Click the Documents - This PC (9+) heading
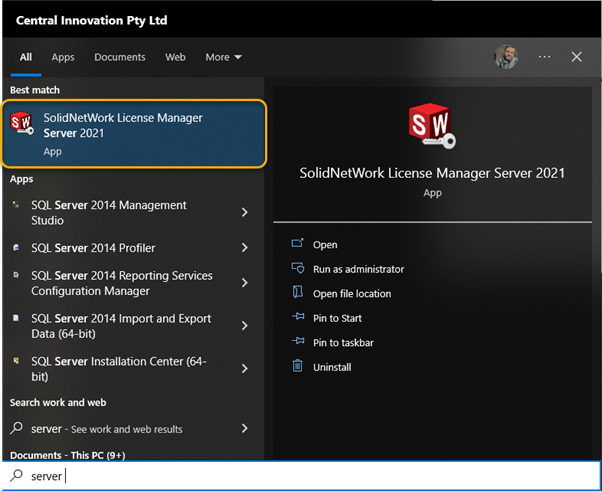 coord(68,455)
